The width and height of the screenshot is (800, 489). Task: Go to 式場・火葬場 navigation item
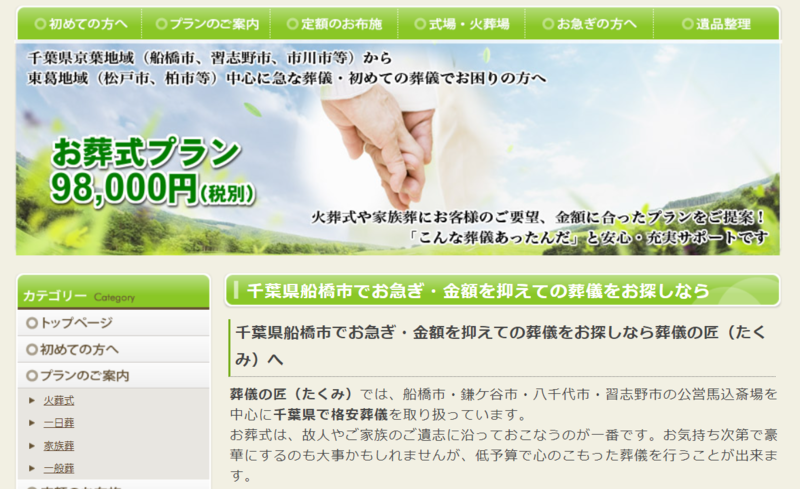[x=462, y=23]
